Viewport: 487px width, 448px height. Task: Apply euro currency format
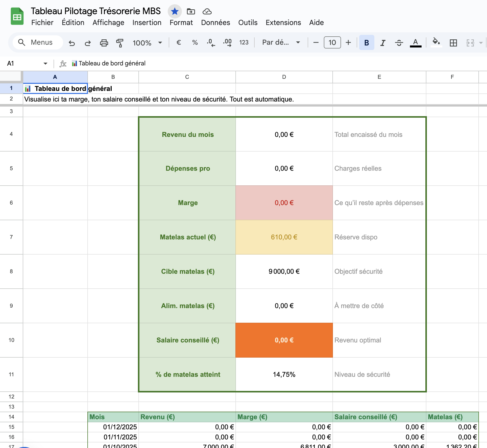(179, 42)
